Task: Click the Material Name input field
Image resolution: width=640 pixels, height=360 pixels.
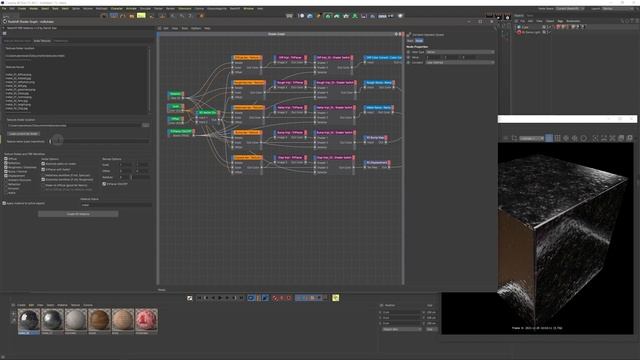Action: click(116, 205)
